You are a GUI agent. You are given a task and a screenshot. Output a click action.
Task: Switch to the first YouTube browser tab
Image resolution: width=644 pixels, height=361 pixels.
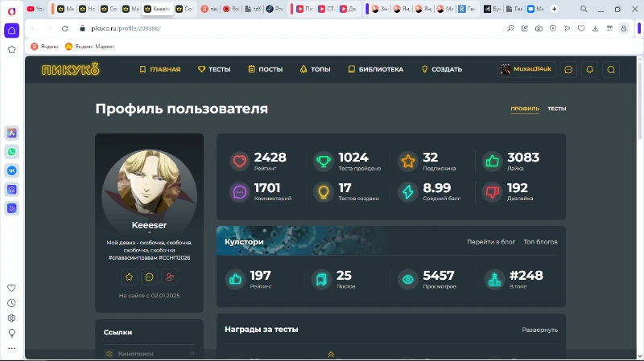pos(35,9)
